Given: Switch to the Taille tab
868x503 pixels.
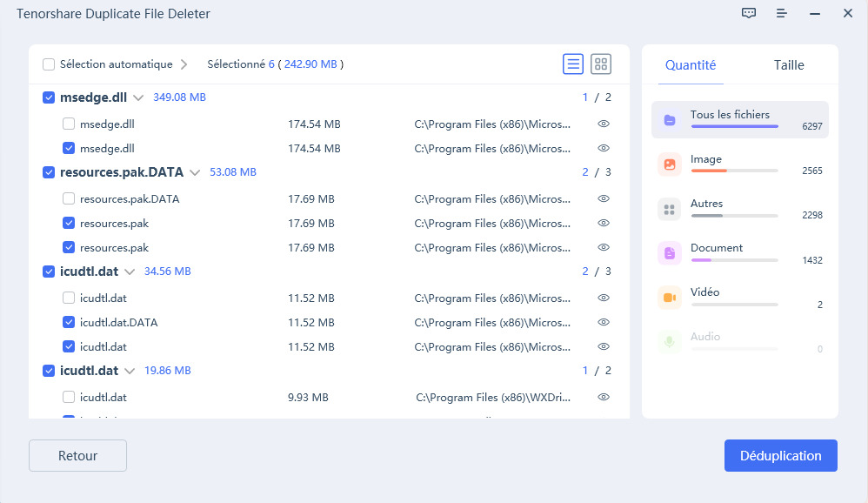Looking at the screenshot, I should click(x=789, y=64).
